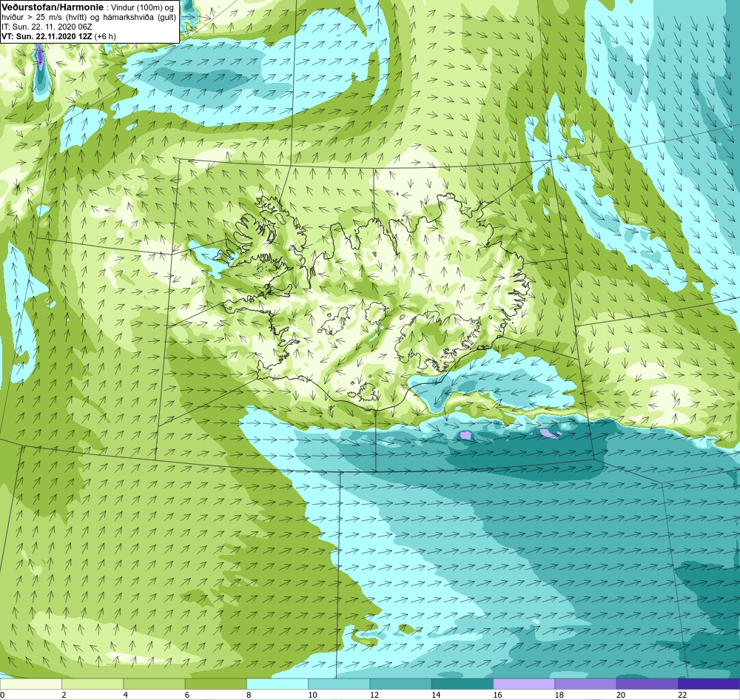Viewport: 740px width, 700px height.
Task: Click the 2–4 m/s light green legend swatch
Action: [x=92, y=684]
